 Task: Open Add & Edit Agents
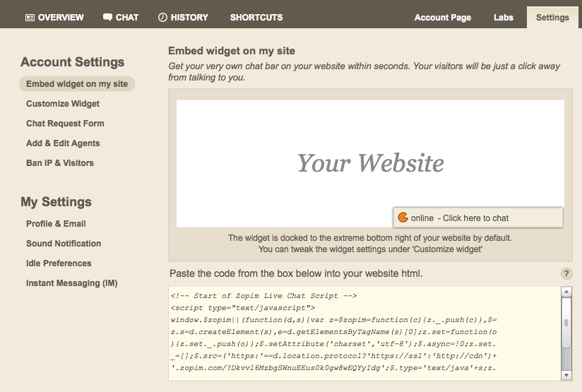(63, 143)
